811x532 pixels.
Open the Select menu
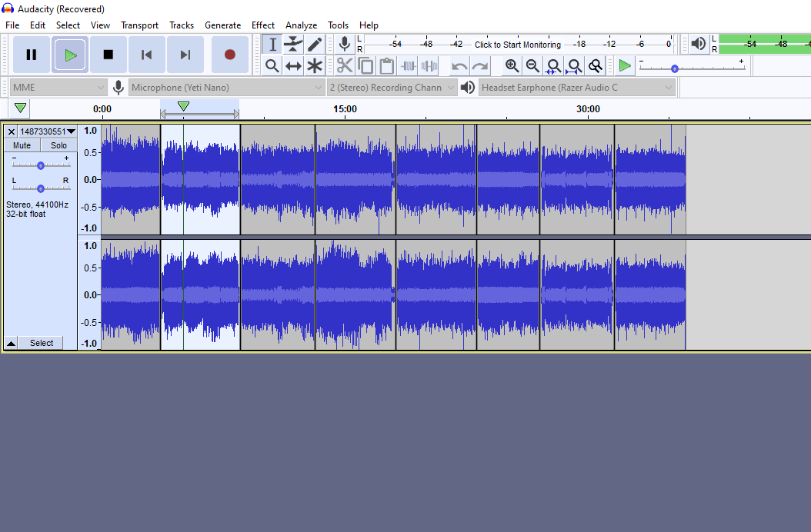tap(68, 25)
